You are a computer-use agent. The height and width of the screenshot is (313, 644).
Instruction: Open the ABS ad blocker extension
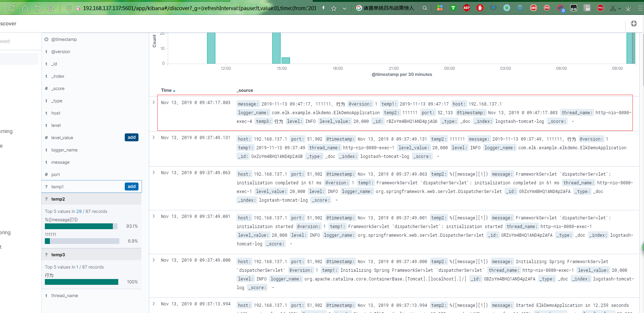tap(533, 8)
